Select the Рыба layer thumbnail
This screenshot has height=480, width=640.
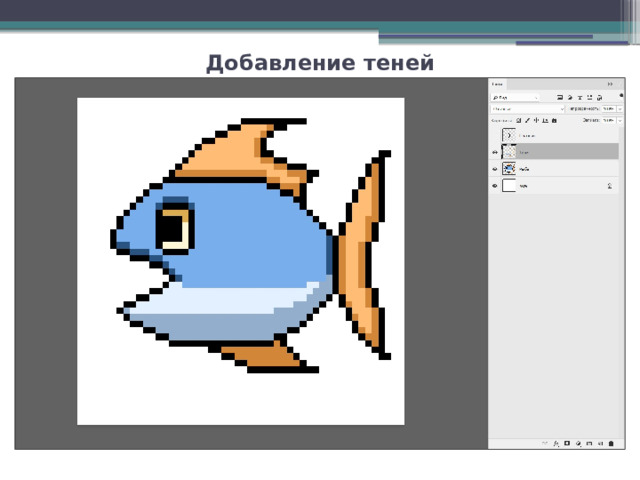coord(509,169)
